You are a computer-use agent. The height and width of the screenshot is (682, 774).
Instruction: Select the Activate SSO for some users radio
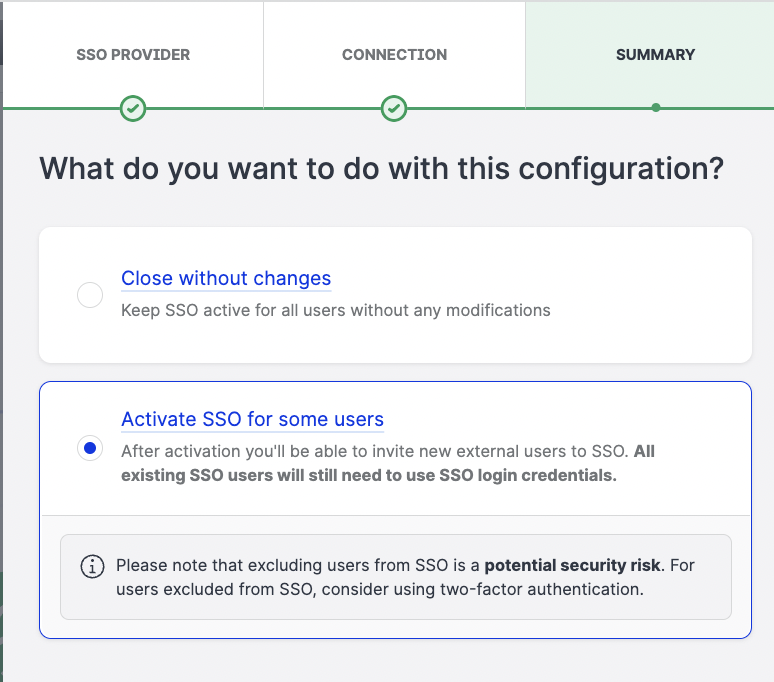[x=90, y=449]
